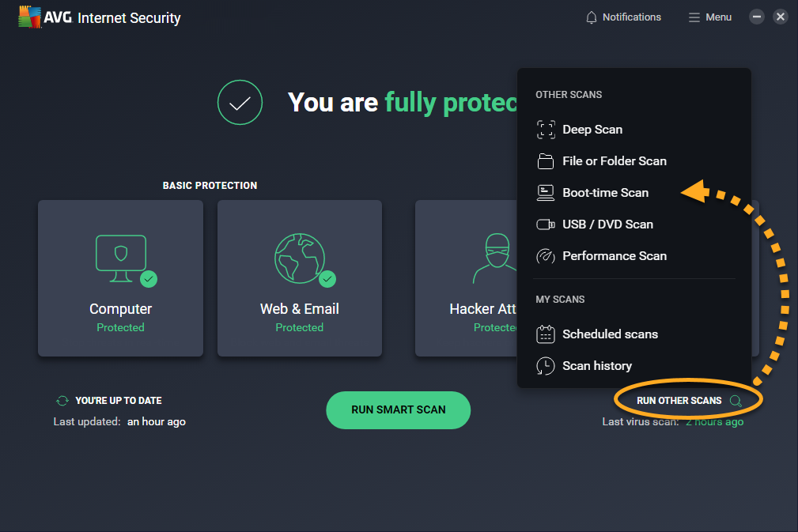Click the Notifications bell icon
The height and width of the screenshot is (532, 798).
coord(592,17)
